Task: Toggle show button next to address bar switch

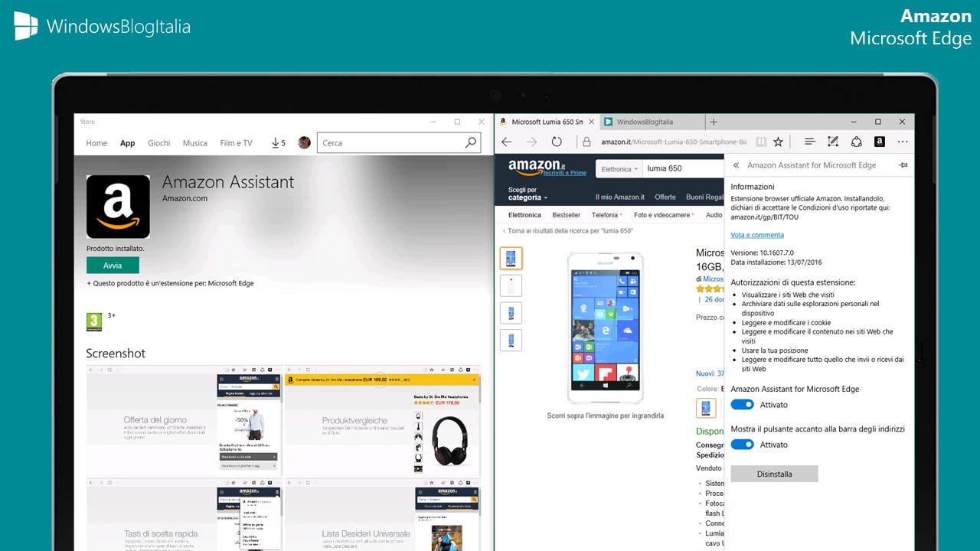Action: [743, 445]
